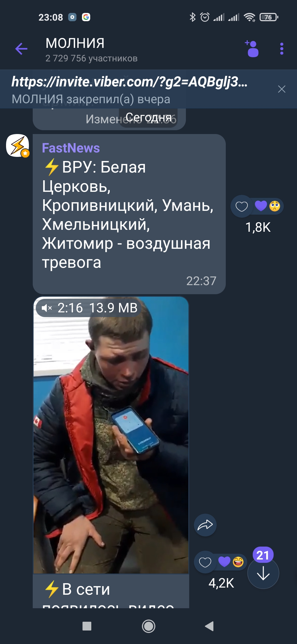This screenshot has width=297, height=644.
Task: Open the three-dot overflow menu
Action: coord(282,49)
